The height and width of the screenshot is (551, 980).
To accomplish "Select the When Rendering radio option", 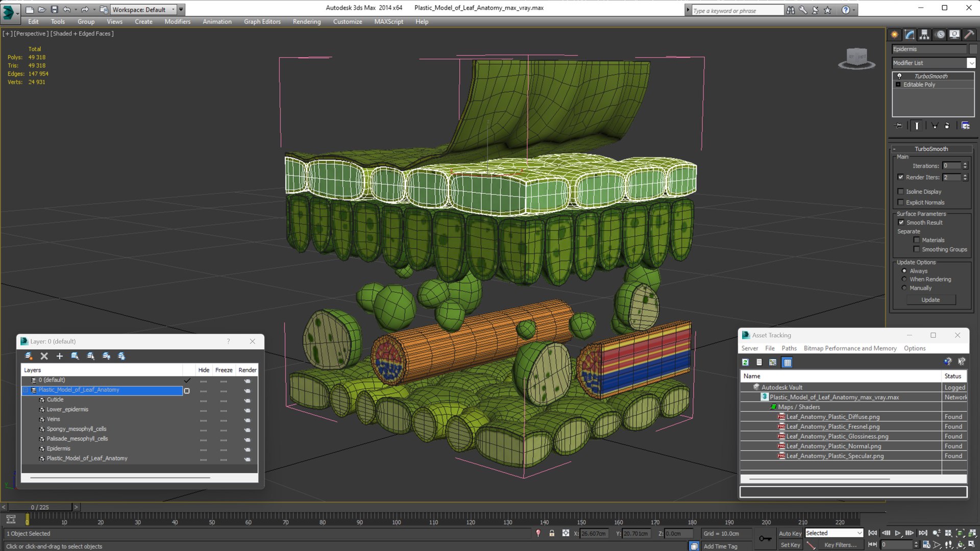I will coord(904,279).
